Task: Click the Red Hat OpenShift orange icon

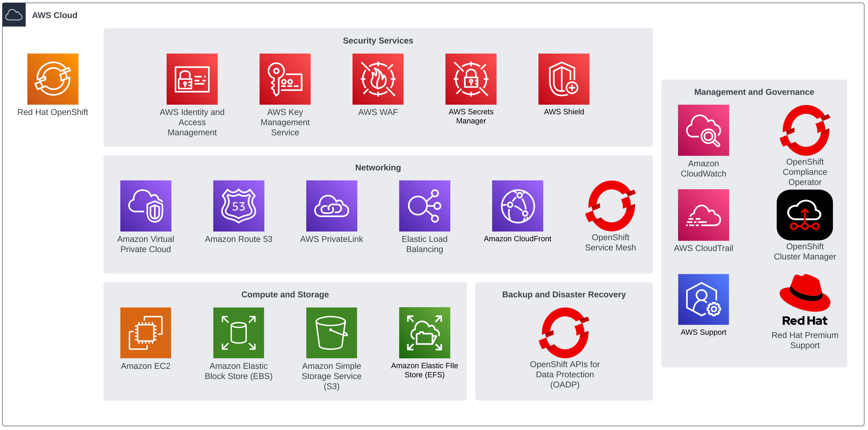Action: pyautogui.click(x=53, y=79)
